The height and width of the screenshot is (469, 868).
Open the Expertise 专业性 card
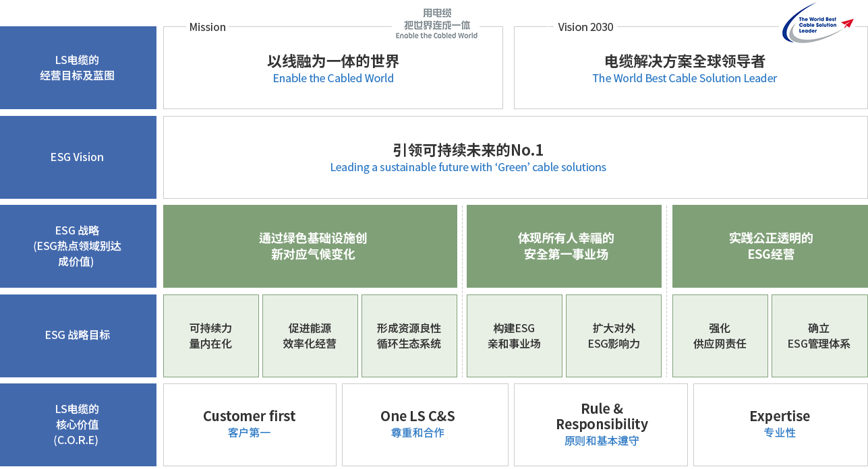780,424
